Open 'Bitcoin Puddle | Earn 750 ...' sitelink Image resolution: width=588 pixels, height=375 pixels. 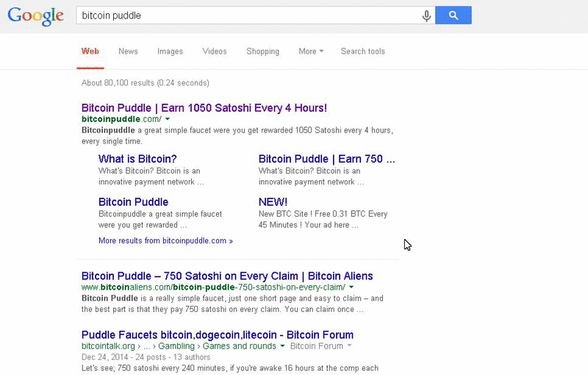[326, 159]
